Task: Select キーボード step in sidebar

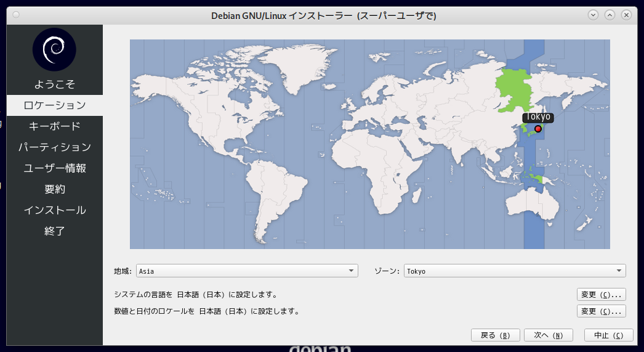Action: pos(55,126)
